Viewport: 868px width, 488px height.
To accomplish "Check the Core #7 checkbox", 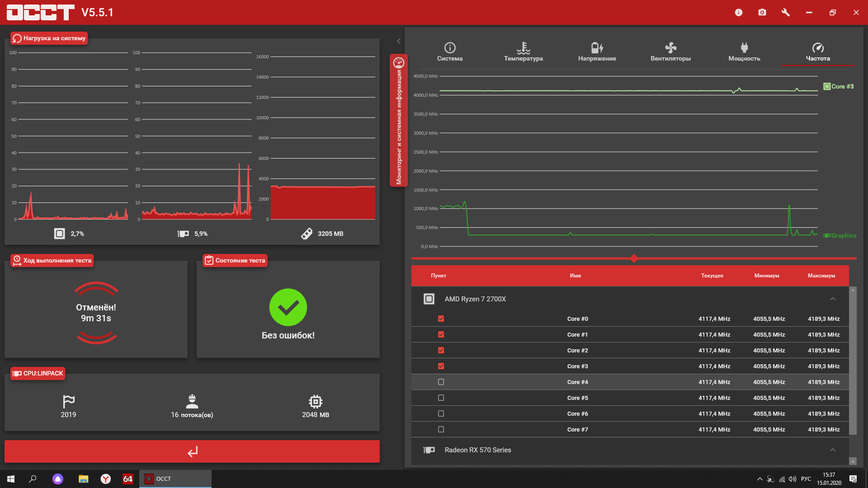I will coord(441,430).
